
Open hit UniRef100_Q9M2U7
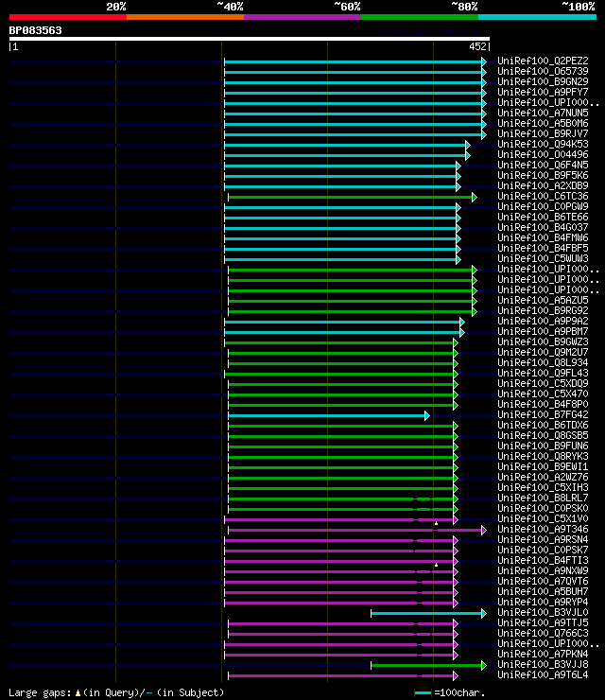tap(543, 352)
